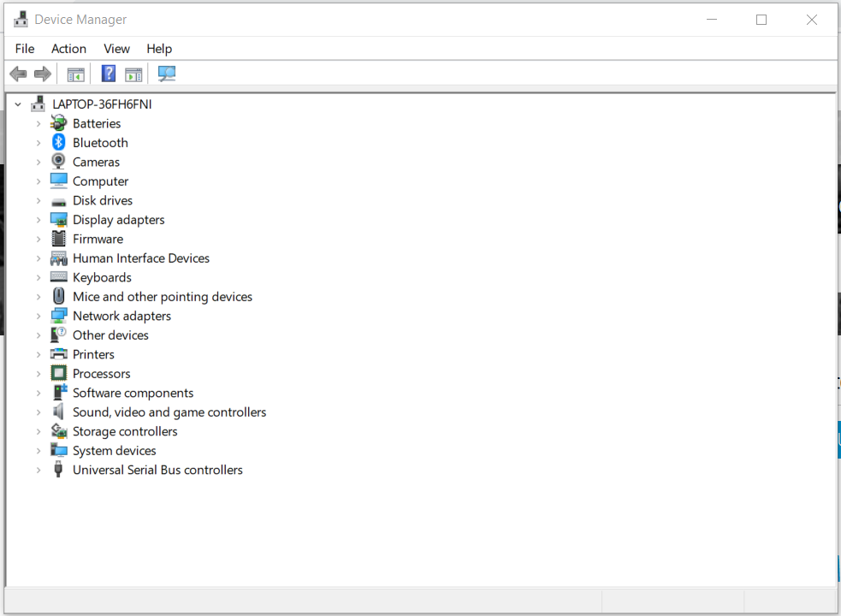Expand the Network adapters category
Image resolution: width=841 pixels, height=616 pixels.
(x=39, y=316)
